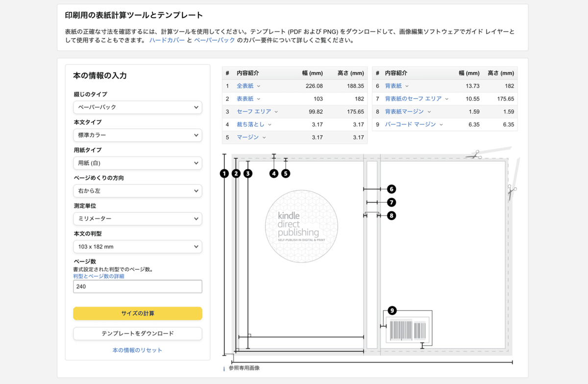
Task: Open the 本文タイプ dropdown (標準カラー)
Action: [138, 135]
